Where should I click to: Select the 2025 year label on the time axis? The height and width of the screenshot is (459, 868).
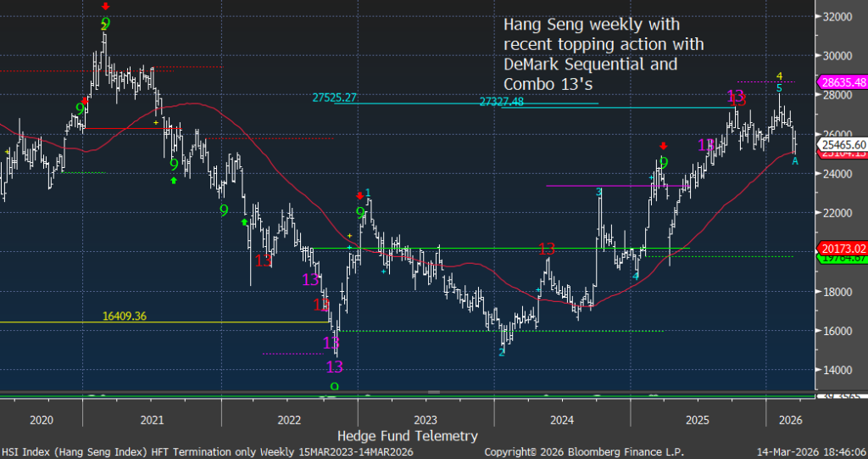coord(698,419)
